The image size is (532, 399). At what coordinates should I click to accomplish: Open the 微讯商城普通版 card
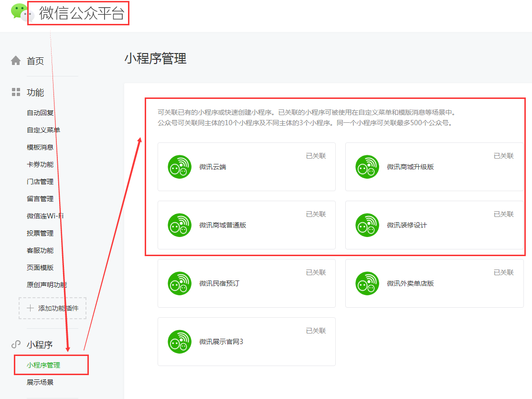[x=246, y=225]
